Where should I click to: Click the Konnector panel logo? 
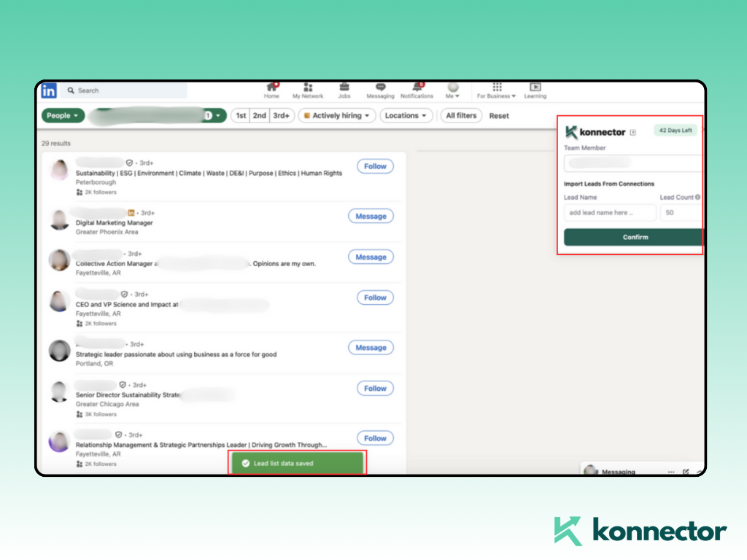[595, 132]
